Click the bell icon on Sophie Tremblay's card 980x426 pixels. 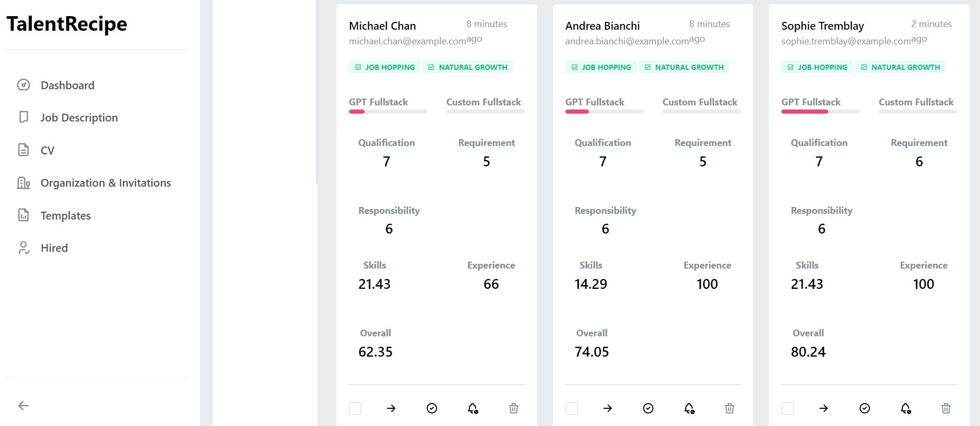click(906, 408)
